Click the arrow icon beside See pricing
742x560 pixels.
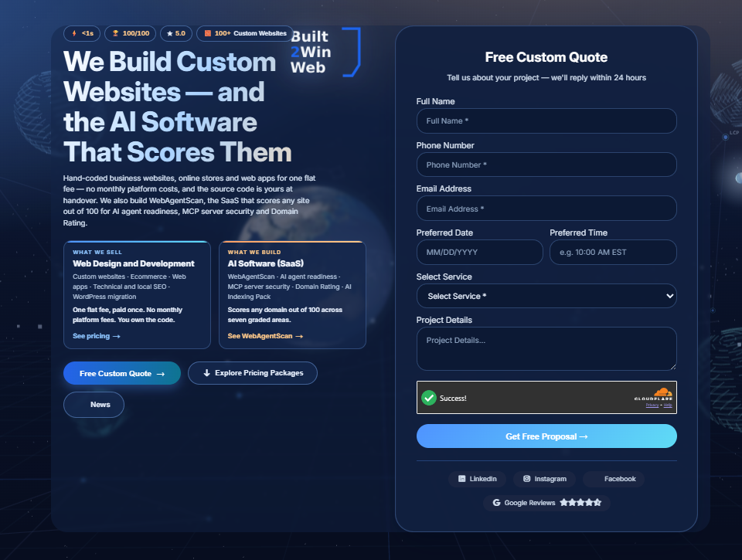[117, 336]
